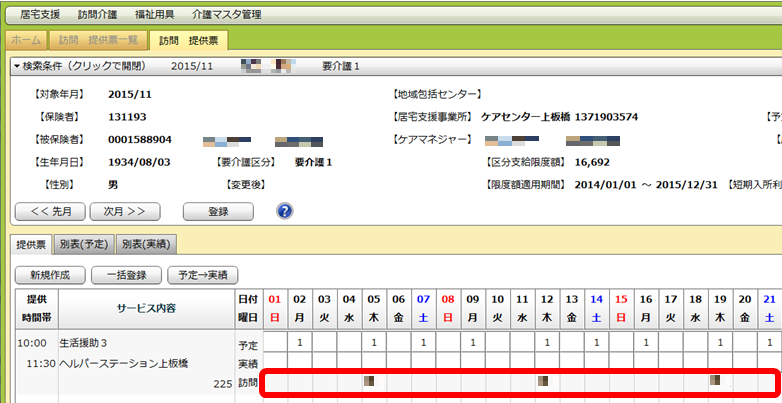Open the 訪問介護 menu

pyautogui.click(x=97, y=15)
